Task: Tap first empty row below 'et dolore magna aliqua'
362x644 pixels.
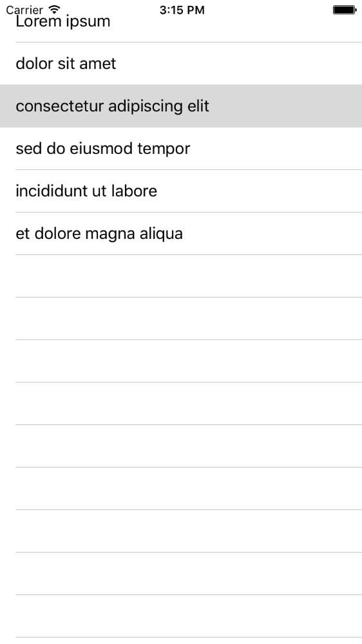Action: point(181,276)
